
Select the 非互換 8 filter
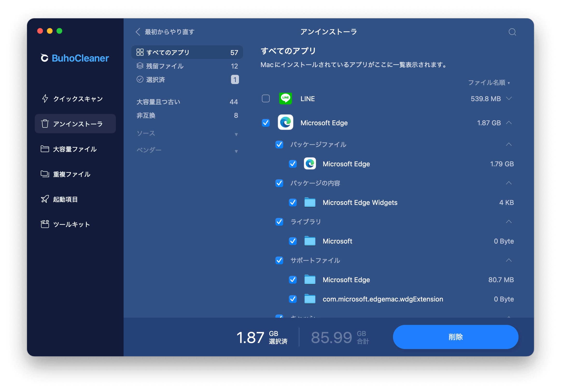point(187,115)
